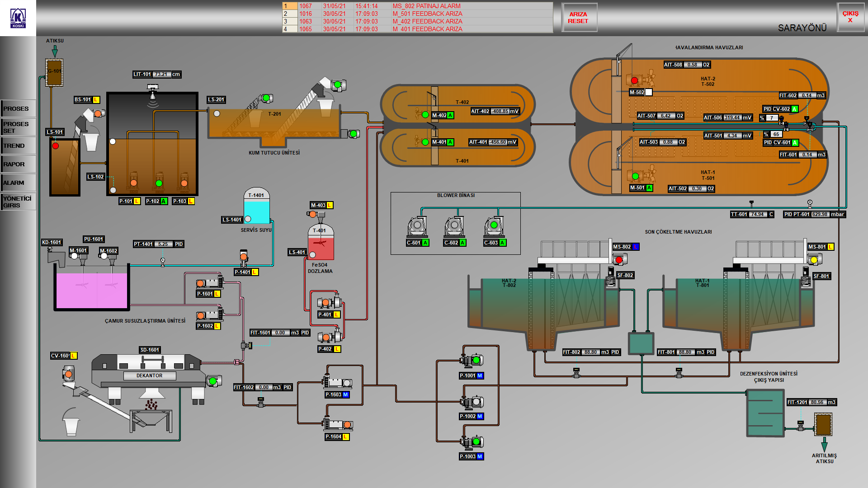Toggle the MS-802 mode indicator L
Viewport: 868px width, 488px height.
tap(636, 247)
